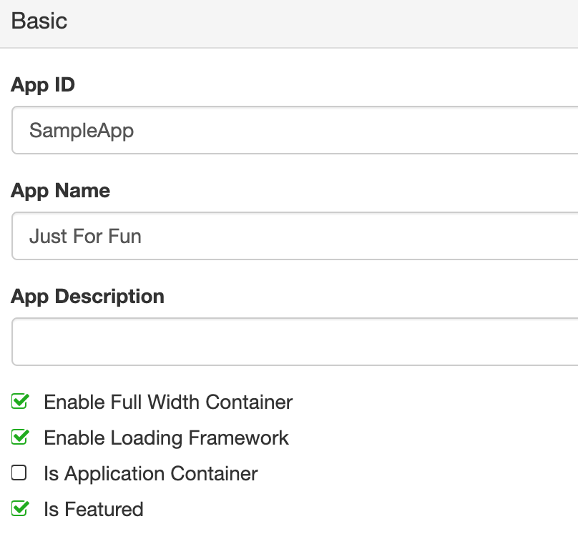Screen dimensions: 578x538
Task: Click the Basic section heading text
Action: pyautogui.click(x=39, y=21)
